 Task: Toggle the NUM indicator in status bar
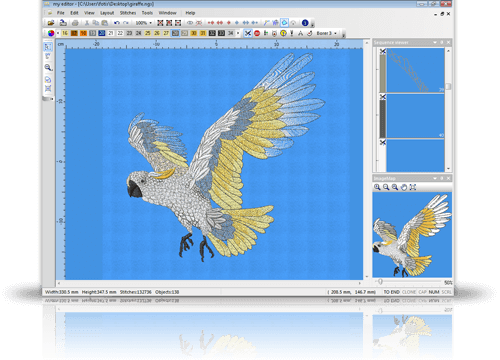tap(434, 292)
